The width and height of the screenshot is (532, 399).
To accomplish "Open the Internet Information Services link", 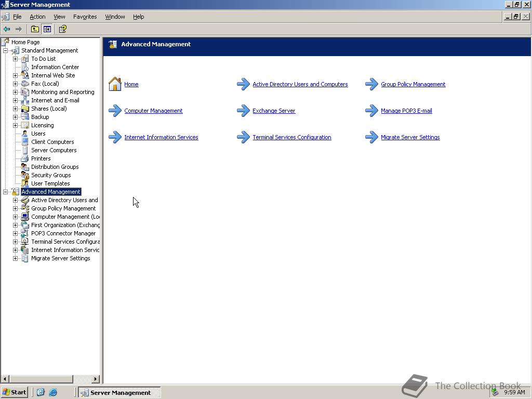I will point(161,137).
